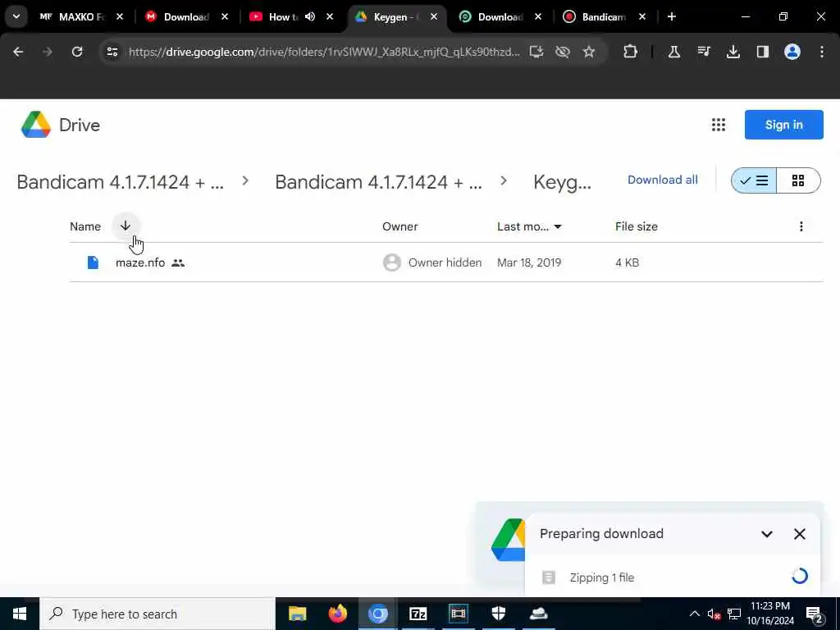
Task: Collapse the Preparing download panel
Action: [x=767, y=534]
